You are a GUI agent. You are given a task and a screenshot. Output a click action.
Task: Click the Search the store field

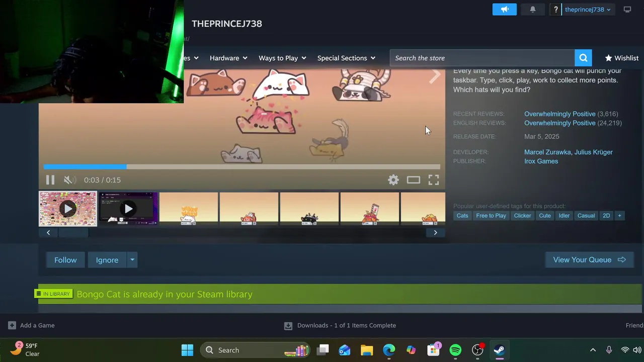[482, 58]
